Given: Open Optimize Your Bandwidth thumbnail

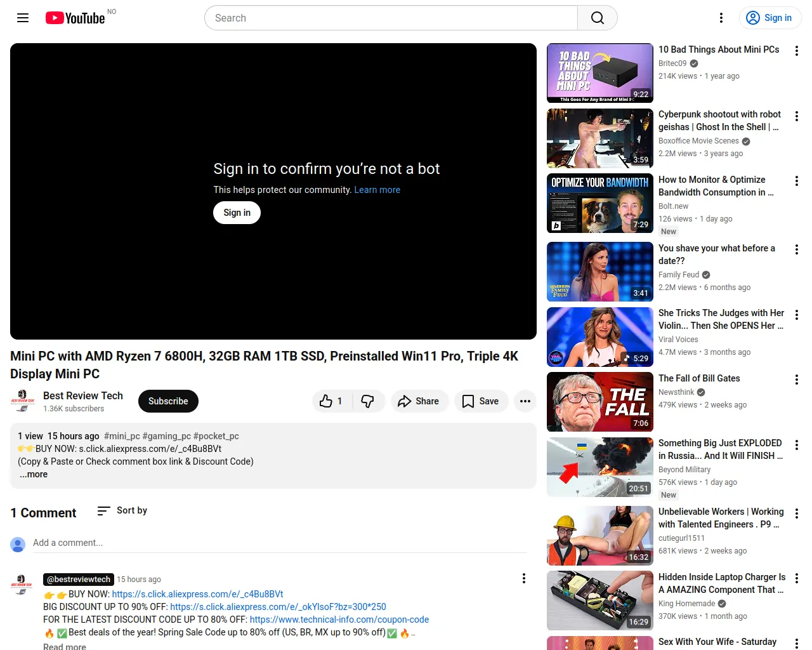Looking at the screenshot, I should 600,203.
